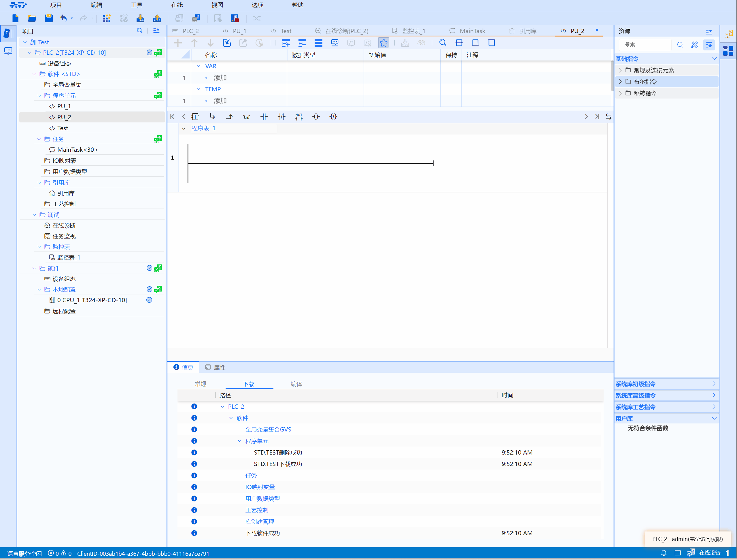Click the 全局变量集合GVS link

click(268, 429)
